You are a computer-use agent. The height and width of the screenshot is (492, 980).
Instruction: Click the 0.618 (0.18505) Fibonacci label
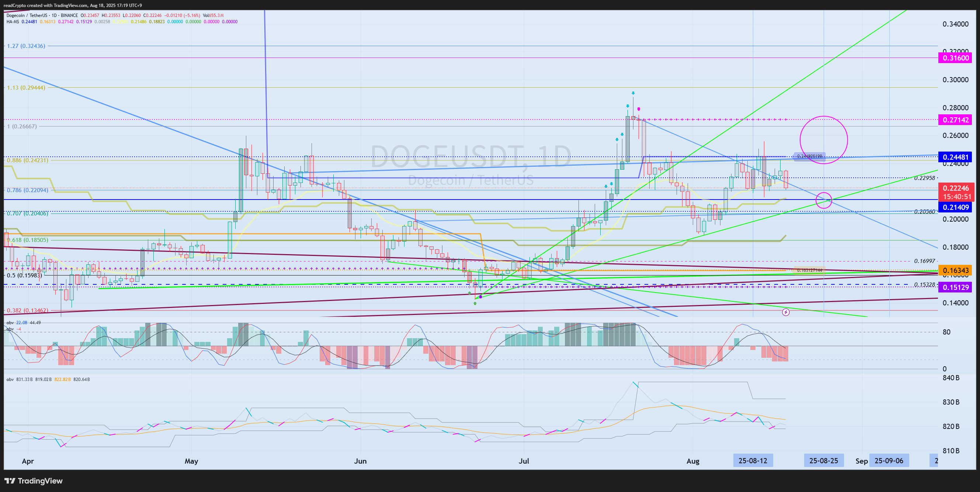click(x=27, y=240)
